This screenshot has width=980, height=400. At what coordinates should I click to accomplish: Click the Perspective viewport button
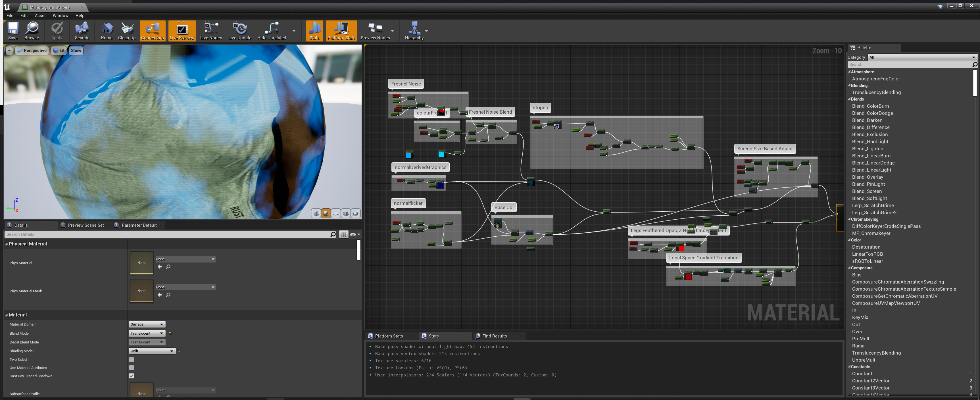tap(32, 50)
